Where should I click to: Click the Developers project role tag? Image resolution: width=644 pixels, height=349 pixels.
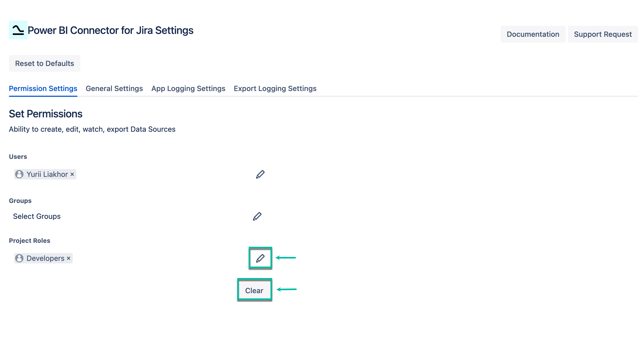(45, 258)
